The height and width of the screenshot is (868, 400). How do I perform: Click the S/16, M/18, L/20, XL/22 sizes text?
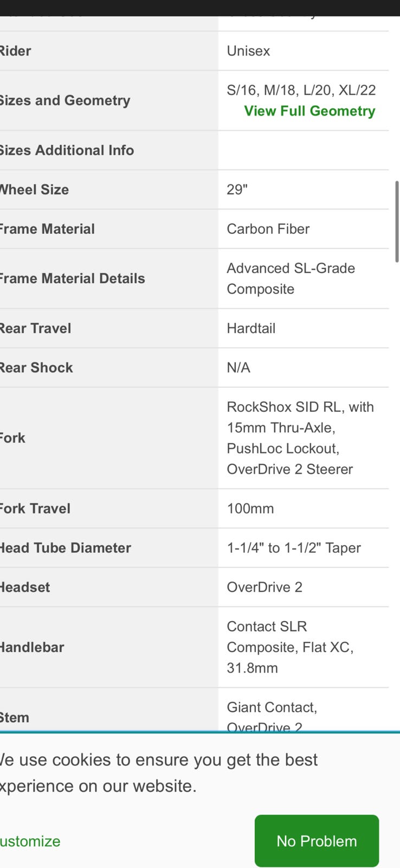301,90
